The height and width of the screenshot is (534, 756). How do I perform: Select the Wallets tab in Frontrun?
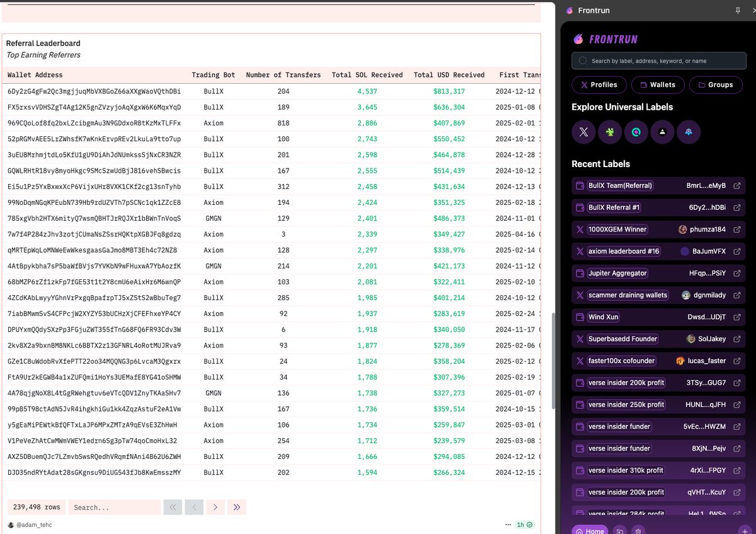point(657,84)
